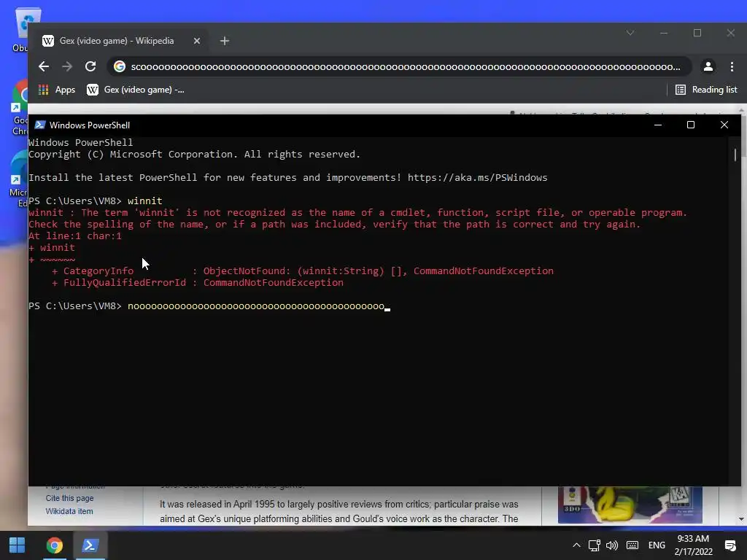Reload the Chrome page
The height and width of the screenshot is (560, 747).
90,66
